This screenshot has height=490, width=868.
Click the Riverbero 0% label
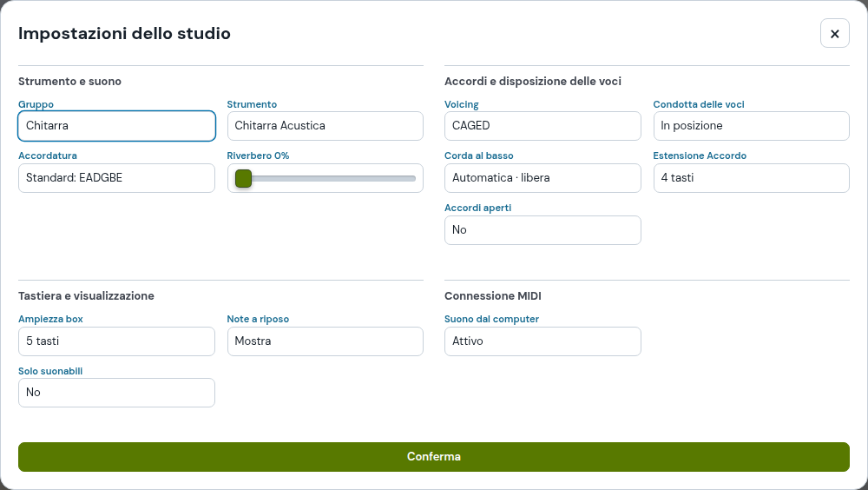point(258,156)
